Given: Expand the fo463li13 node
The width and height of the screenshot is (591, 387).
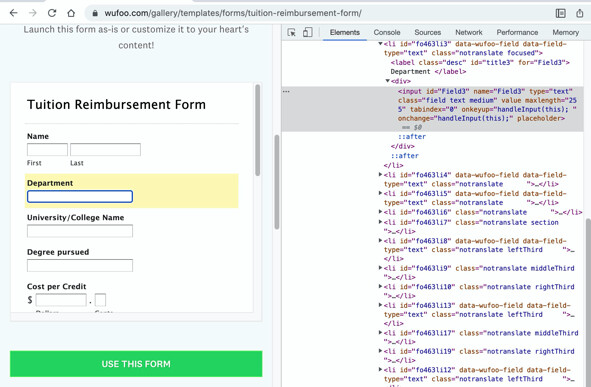Looking at the screenshot, I should pyautogui.click(x=380, y=305).
